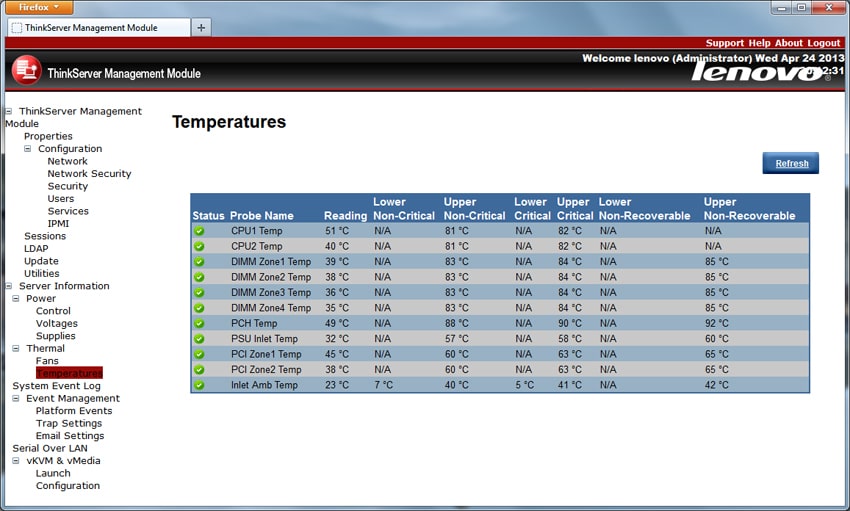The height and width of the screenshot is (511, 850).
Task: Click the status icon for Inlet Amb Temp
Action: pyautogui.click(x=199, y=385)
